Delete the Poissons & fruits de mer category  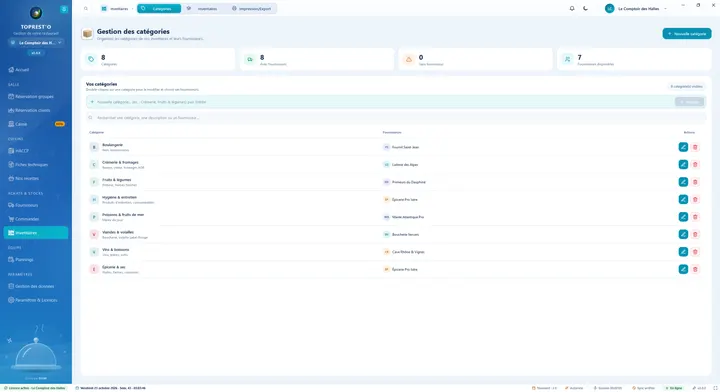point(695,217)
